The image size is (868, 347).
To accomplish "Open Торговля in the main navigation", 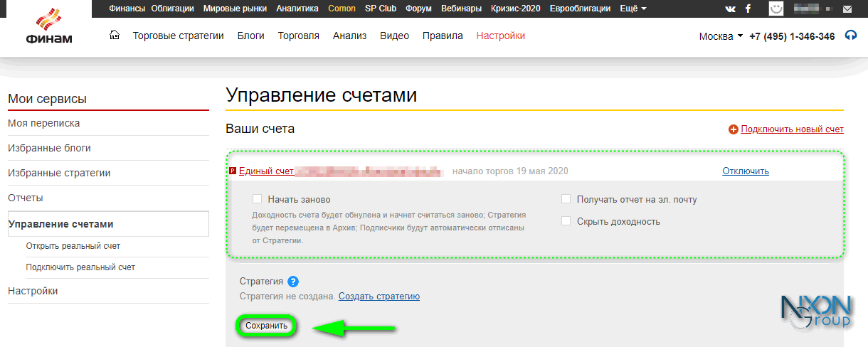I will point(299,36).
